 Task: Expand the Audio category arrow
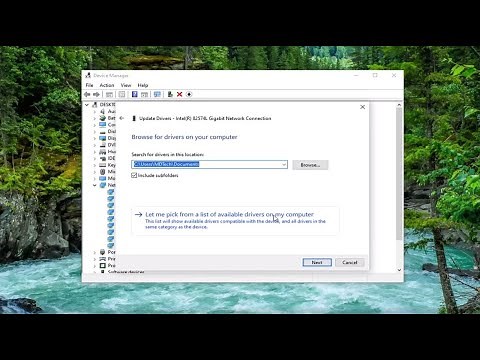click(x=95, y=111)
